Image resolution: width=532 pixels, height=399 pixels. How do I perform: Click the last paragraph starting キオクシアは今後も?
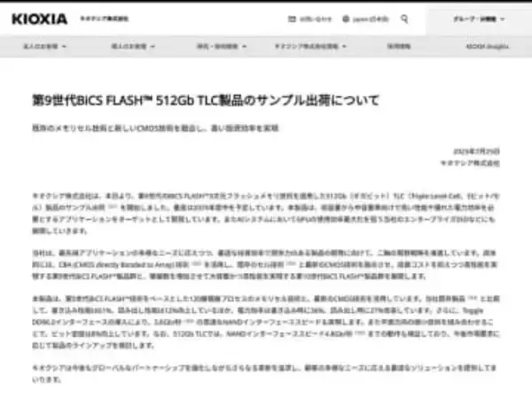tap(264, 373)
